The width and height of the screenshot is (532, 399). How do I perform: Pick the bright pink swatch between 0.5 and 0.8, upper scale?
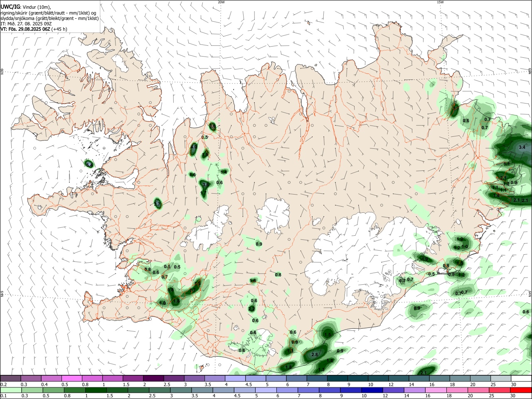(71, 378)
